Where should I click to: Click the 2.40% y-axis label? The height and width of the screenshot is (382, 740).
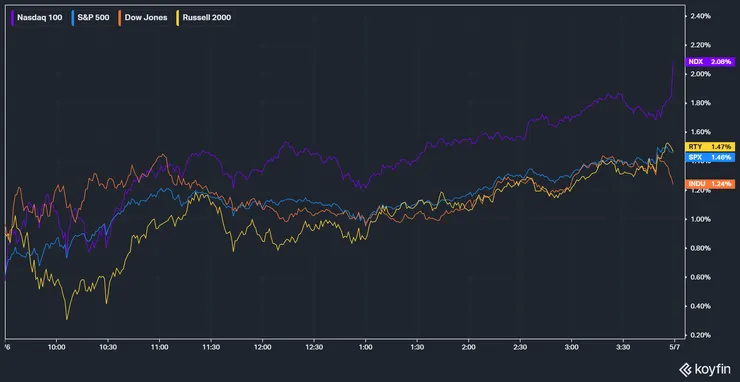(x=700, y=16)
